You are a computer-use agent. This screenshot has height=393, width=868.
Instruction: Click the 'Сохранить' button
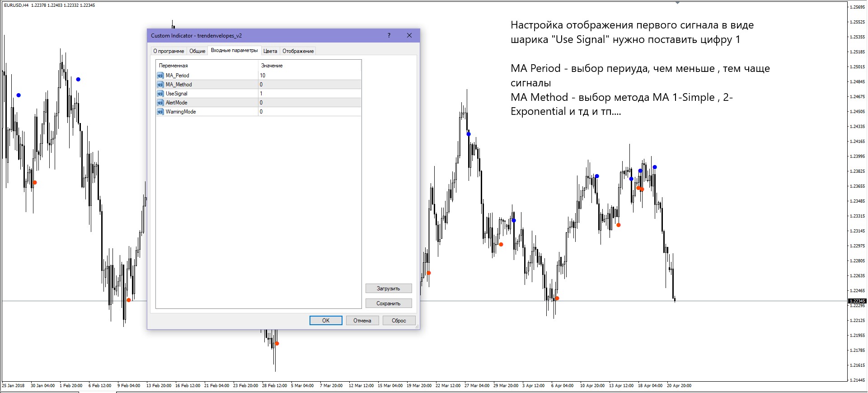(389, 303)
